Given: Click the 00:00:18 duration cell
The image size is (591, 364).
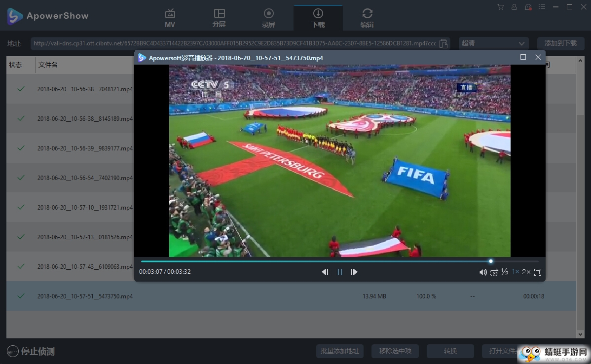Looking at the screenshot, I should coord(534,296).
